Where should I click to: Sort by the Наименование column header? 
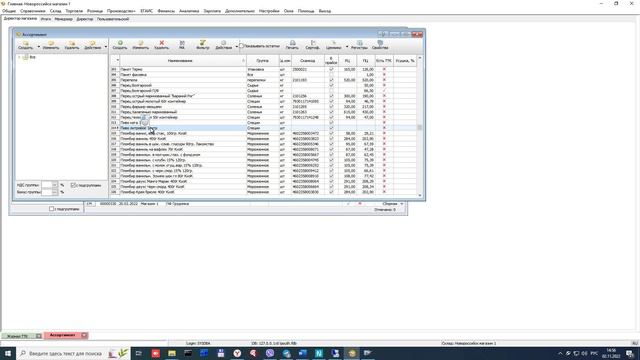(180, 60)
